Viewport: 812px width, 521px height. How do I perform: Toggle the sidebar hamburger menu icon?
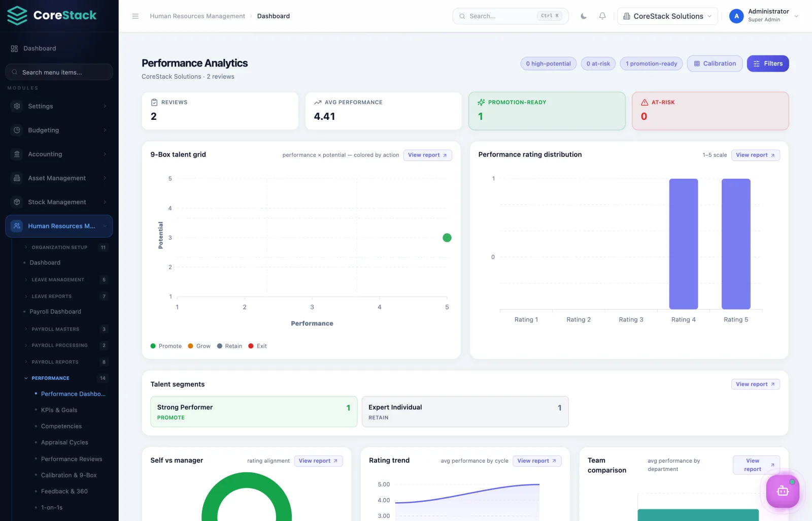(x=136, y=16)
